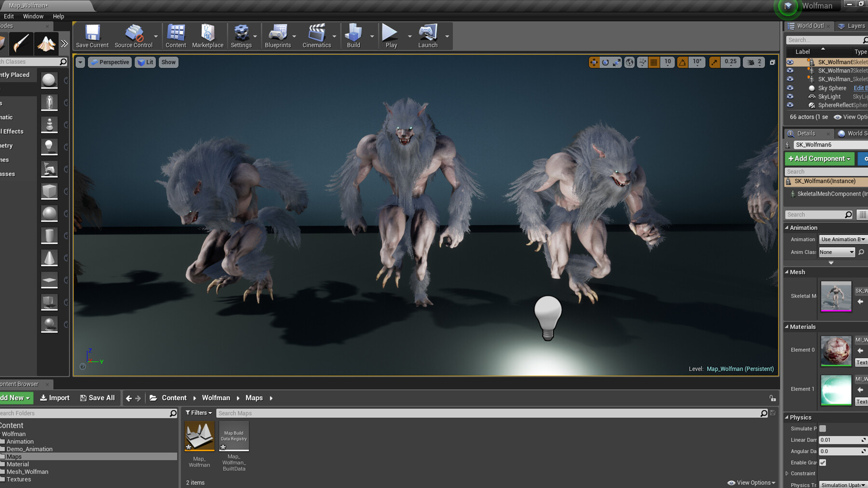Viewport: 868px width, 488px height.
Task: Click the Element 1 material preview swatch
Action: point(836,389)
